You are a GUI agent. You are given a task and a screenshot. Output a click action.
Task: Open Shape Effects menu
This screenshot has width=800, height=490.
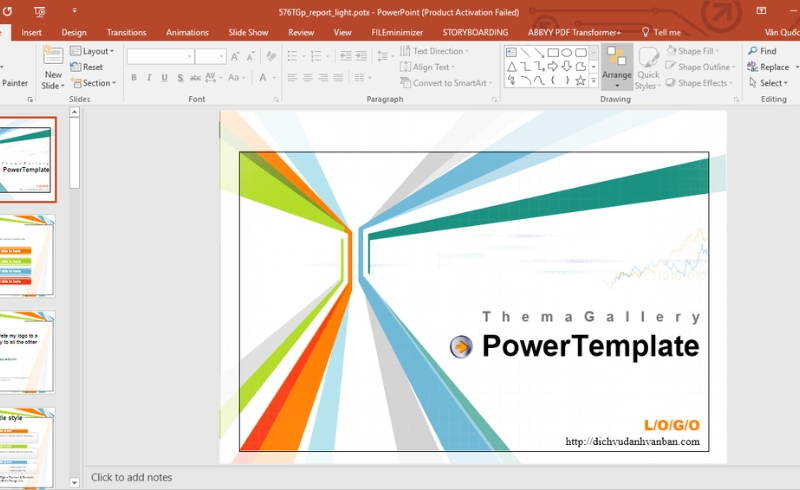click(x=699, y=83)
